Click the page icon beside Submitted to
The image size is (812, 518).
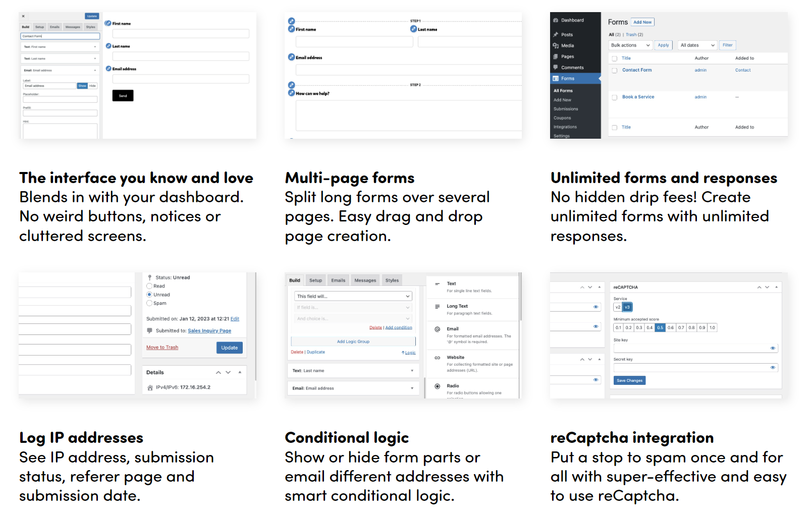click(x=150, y=331)
